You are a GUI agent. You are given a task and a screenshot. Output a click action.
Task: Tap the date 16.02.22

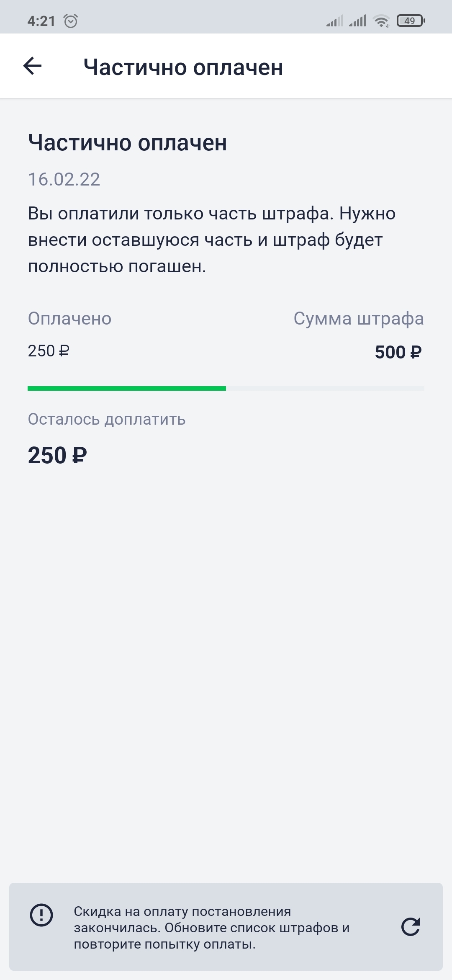[64, 180]
